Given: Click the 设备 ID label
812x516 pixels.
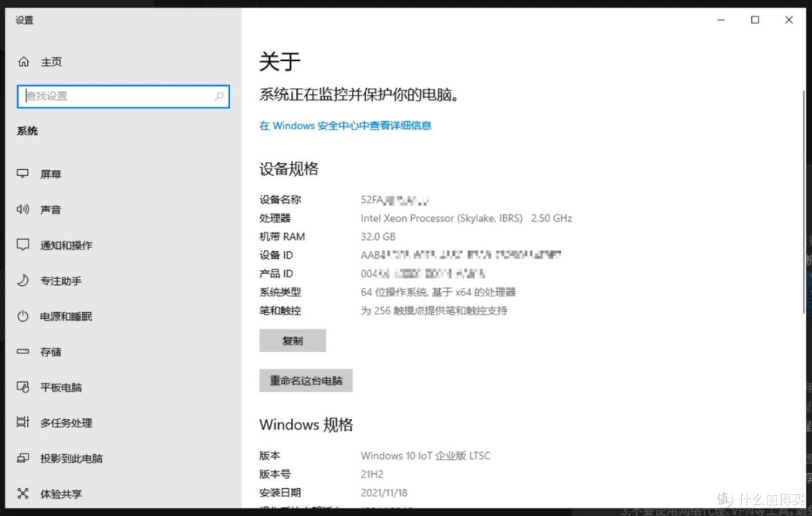Looking at the screenshot, I should (276, 255).
